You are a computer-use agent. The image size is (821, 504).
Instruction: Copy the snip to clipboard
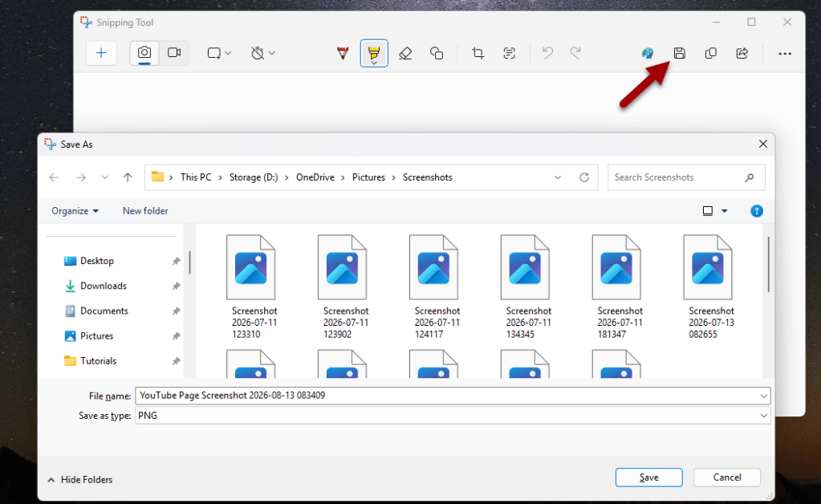point(710,53)
